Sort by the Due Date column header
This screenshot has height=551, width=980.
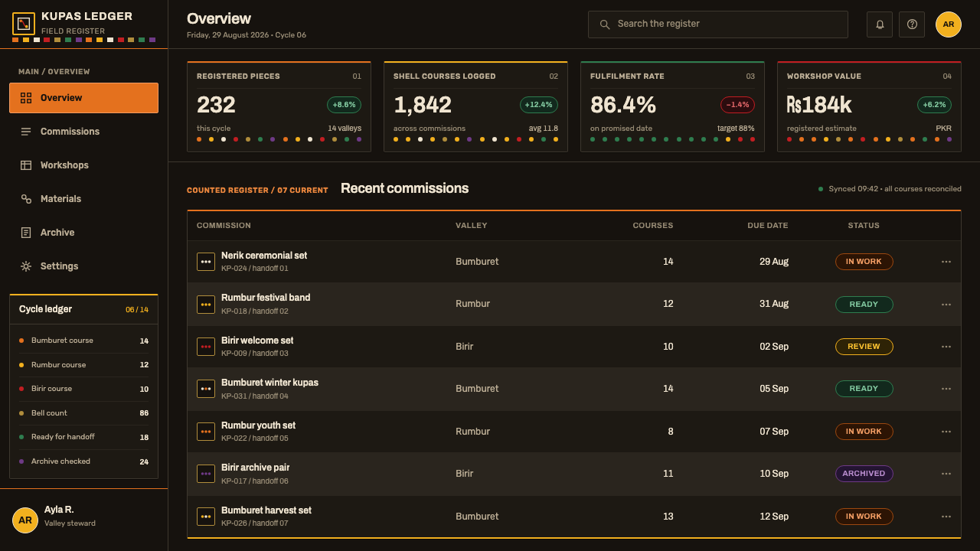click(768, 226)
